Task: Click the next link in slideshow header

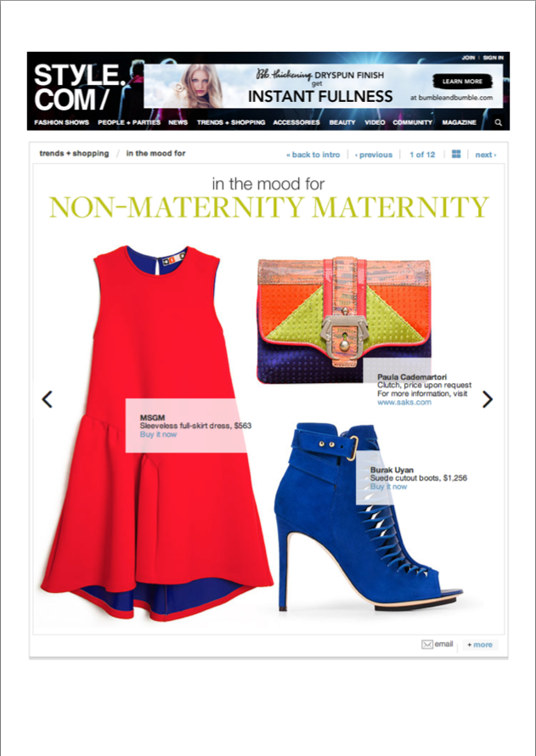Action: [x=485, y=155]
